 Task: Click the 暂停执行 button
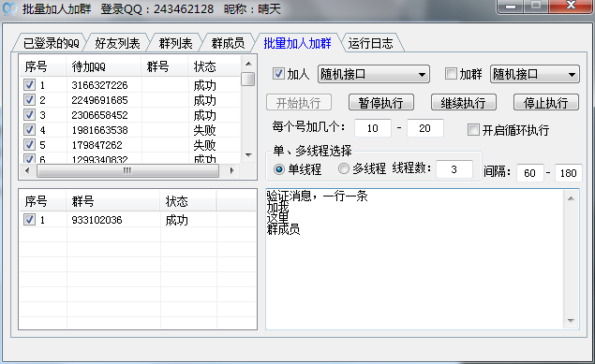coord(381,102)
